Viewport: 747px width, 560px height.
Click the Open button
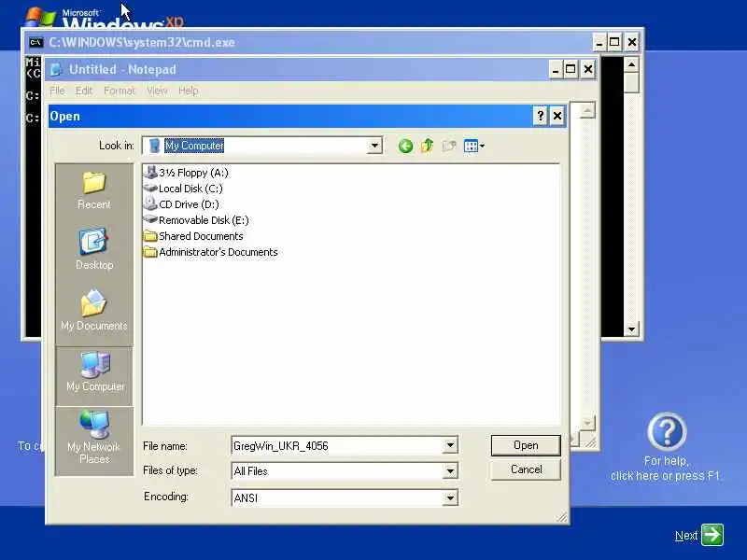(526, 445)
